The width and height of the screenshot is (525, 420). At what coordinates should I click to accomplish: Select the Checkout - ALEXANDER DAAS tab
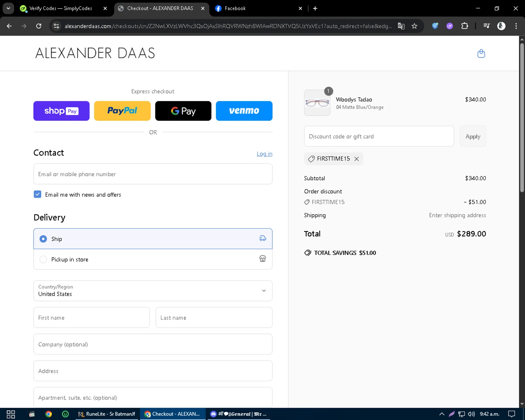(x=160, y=8)
